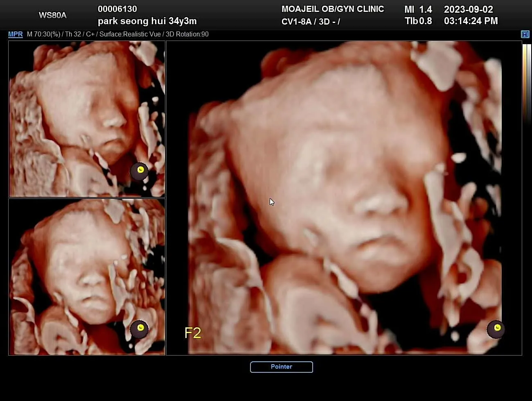
Task: Click light source icon in main F2 view
Action: pyautogui.click(x=496, y=329)
